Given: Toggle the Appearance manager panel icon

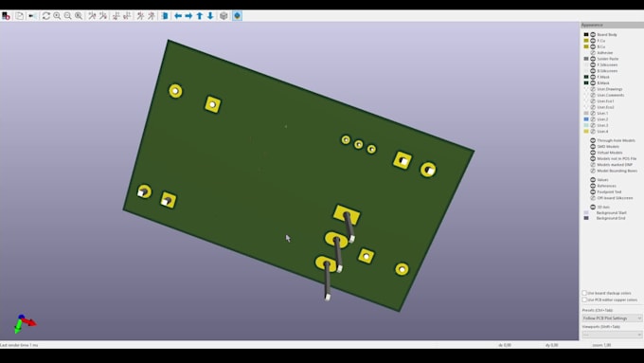Looking at the screenshot, I should pos(237,15).
